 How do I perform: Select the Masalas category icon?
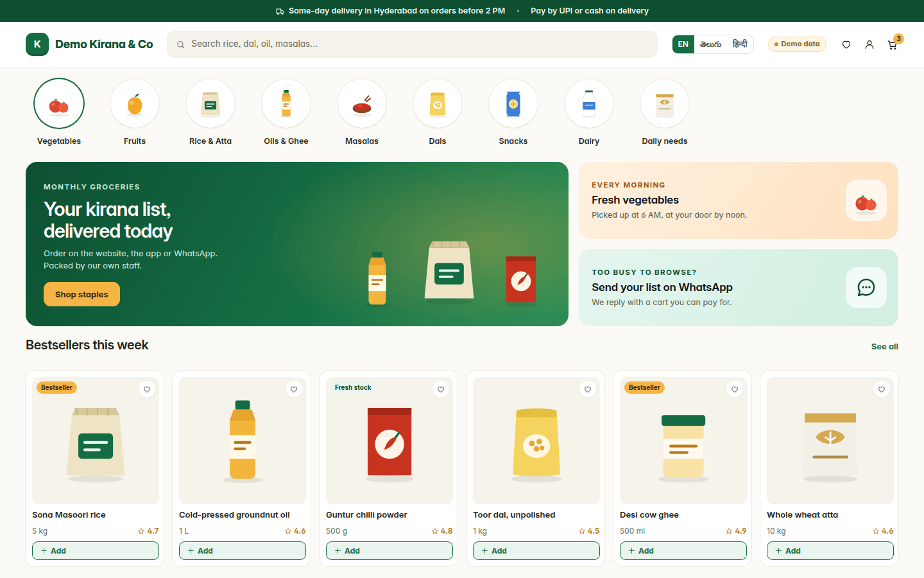pos(362,103)
